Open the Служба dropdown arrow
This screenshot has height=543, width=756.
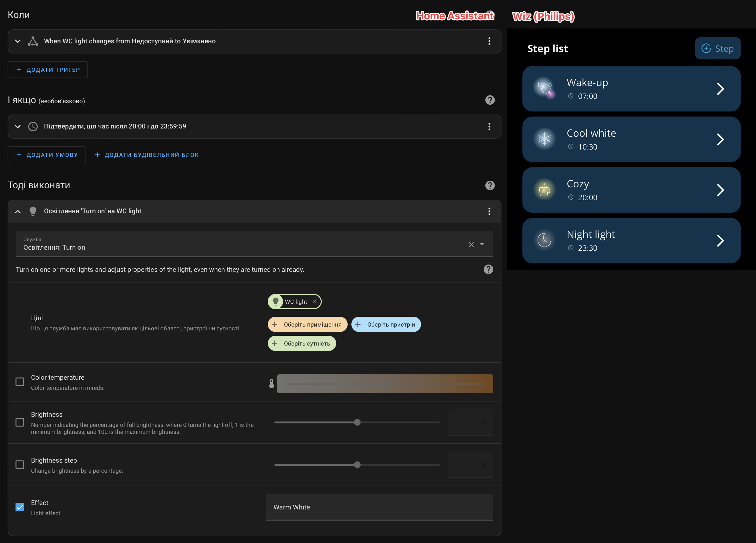(482, 244)
